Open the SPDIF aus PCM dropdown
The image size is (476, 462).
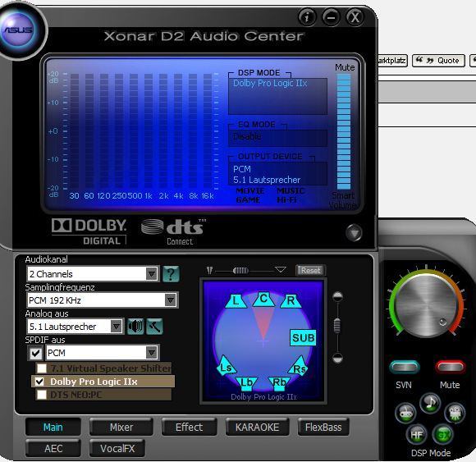tap(102, 353)
